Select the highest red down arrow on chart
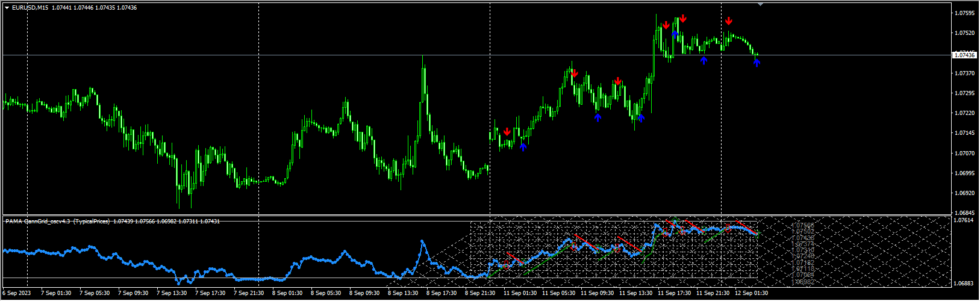 coord(683,18)
